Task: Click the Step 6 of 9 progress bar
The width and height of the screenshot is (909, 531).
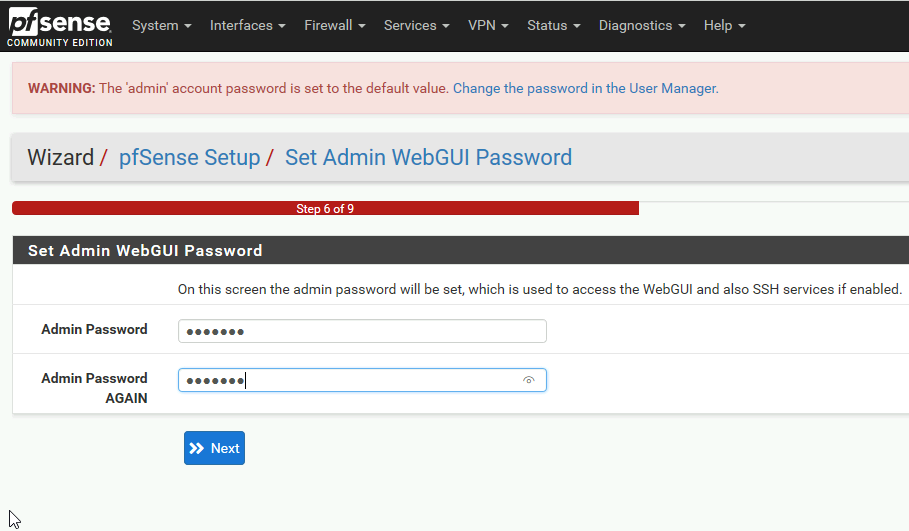Action: pyautogui.click(x=325, y=208)
